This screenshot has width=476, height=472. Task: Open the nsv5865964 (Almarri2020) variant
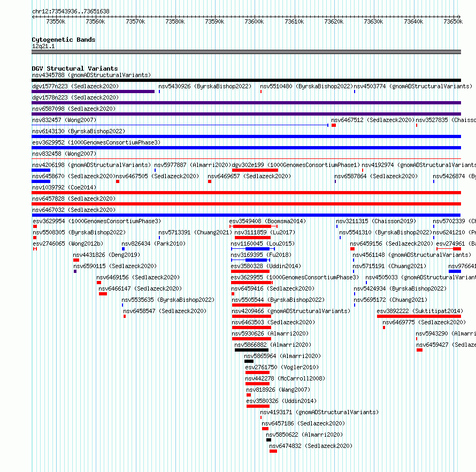(x=282, y=356)
